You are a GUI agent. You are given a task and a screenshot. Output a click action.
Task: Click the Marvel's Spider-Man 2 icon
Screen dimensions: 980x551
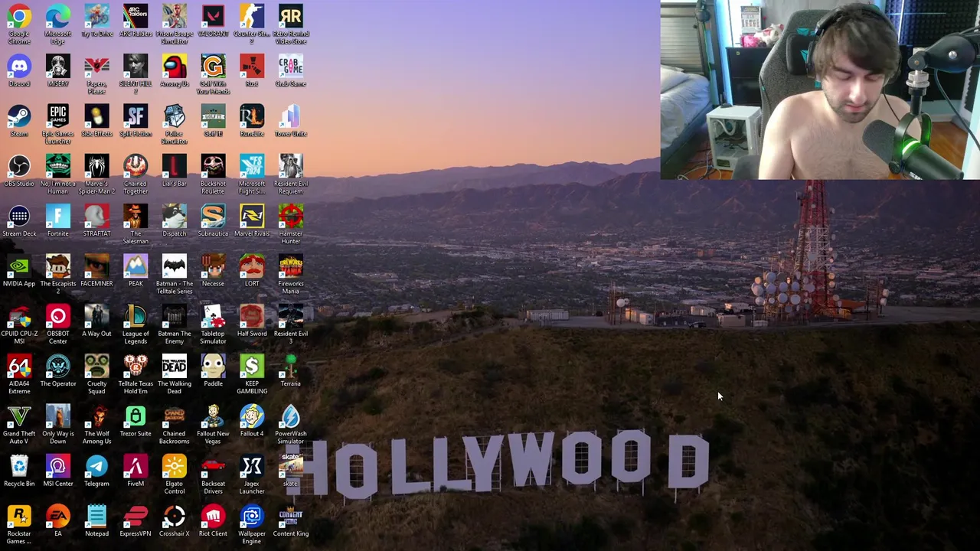click(96, 165)
